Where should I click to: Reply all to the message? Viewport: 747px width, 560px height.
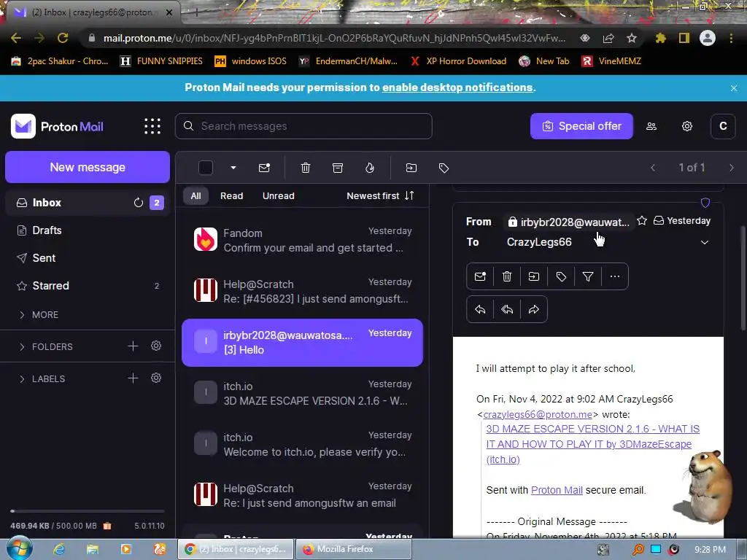click(x=507, y=309)
